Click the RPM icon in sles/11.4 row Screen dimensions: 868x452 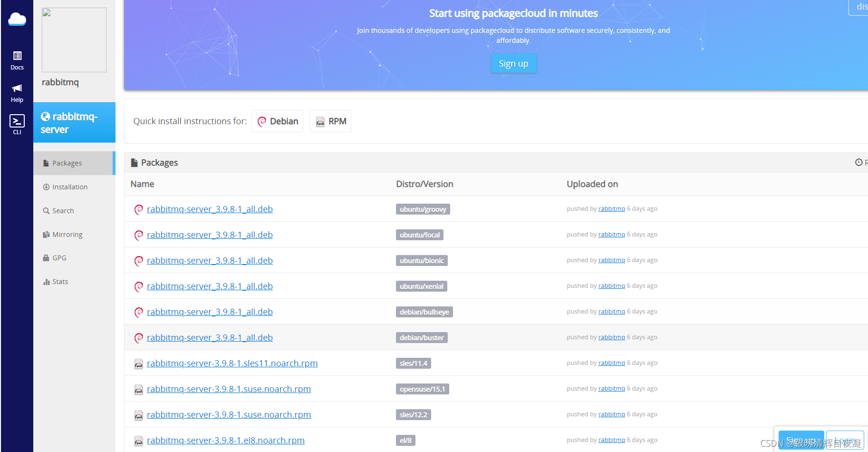coord(139,364)
